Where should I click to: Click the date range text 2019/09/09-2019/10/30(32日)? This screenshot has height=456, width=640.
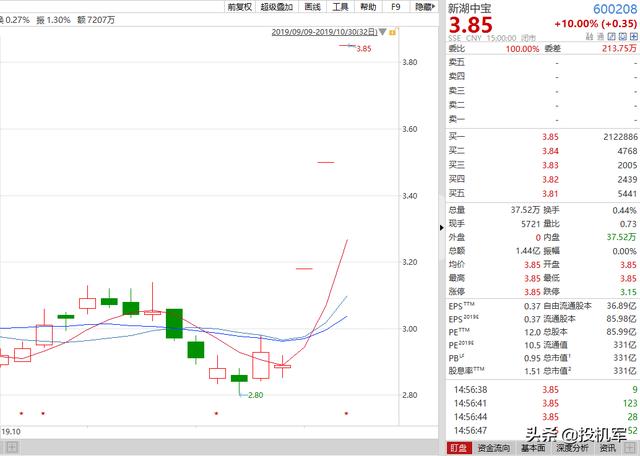click(324, 32)
